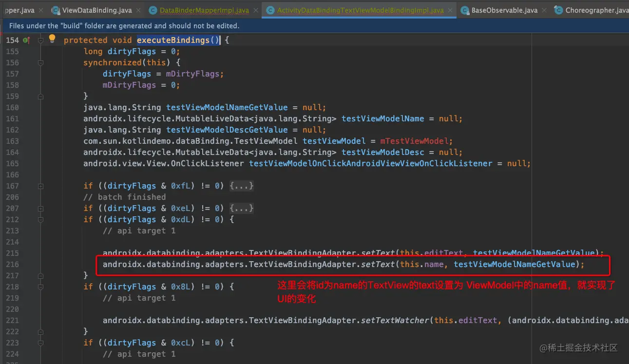Expand the folded block on line 207
This screenshot has height=364, width=629.
click(x=40, y=208)
